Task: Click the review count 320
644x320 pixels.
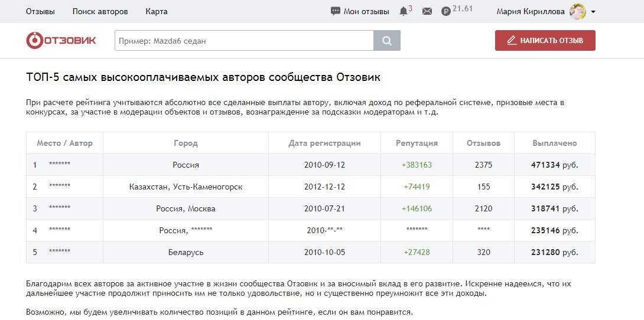Action: click(x=483, y=252)
